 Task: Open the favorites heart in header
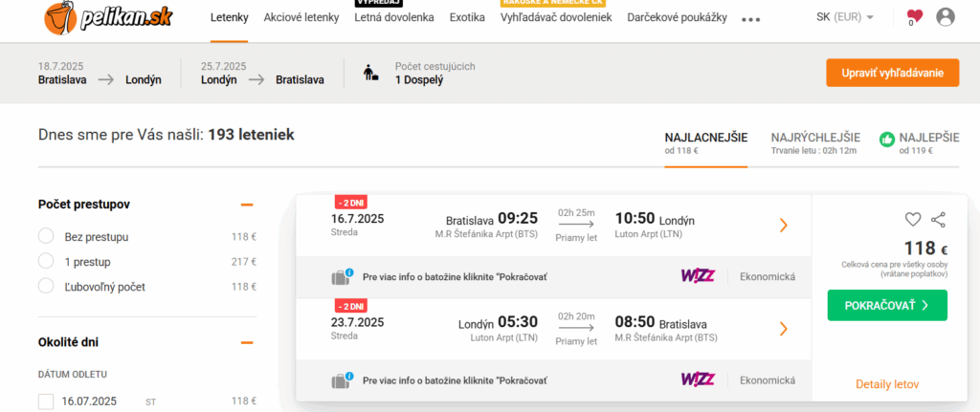(914, 17)
